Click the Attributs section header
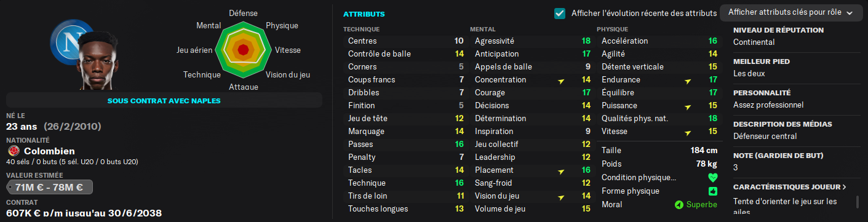 point(364,14)
